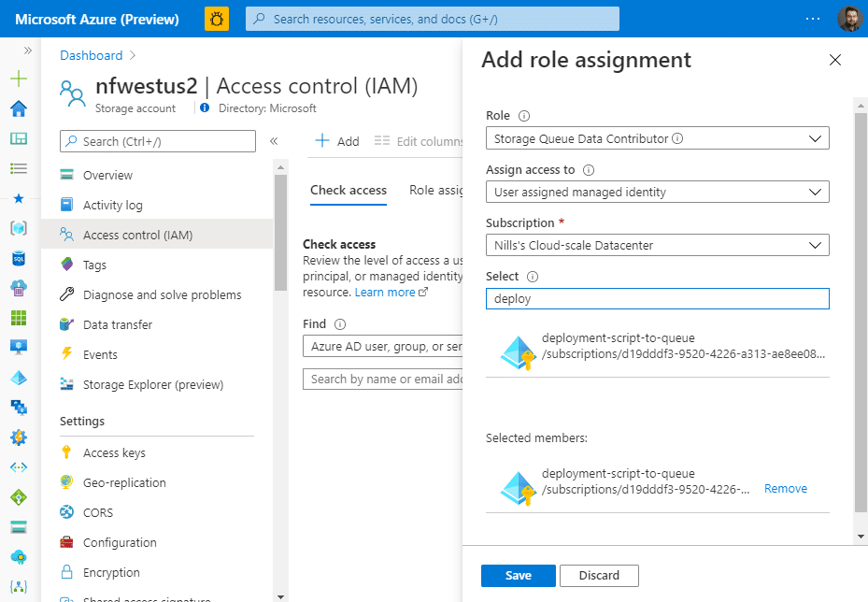Viewport: 868px width, 602px height.
Task: Click the bug report icon in header
Action: tap(217, 19)
